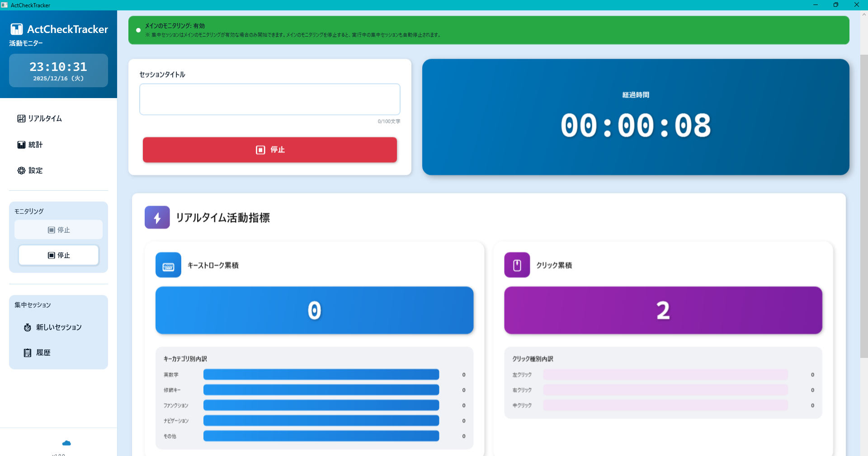Switch to the 統計 section
The height and width of the screenshot is (456, 868).
click(35, 145)
